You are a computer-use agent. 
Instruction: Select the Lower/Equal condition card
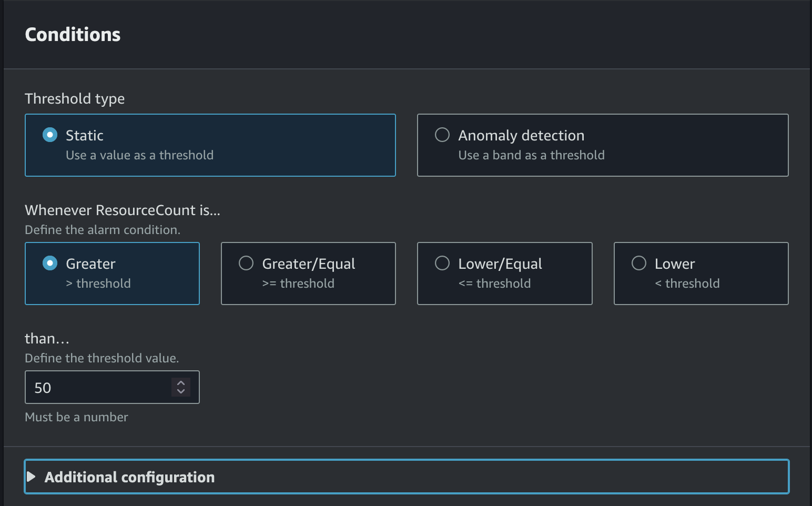pos(504,274)
